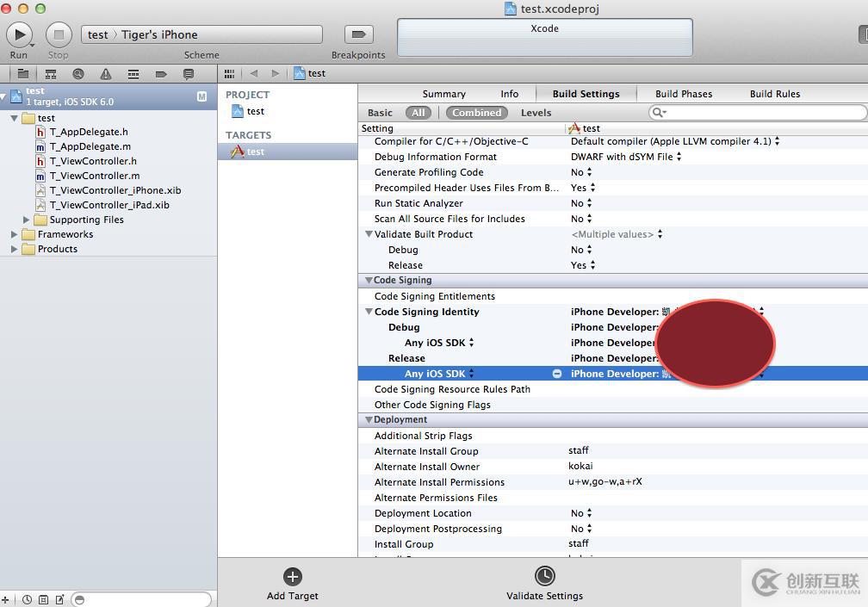Click the navigator filter field at bottom
The image size is (868, 607).
click(x=141, y=599)
